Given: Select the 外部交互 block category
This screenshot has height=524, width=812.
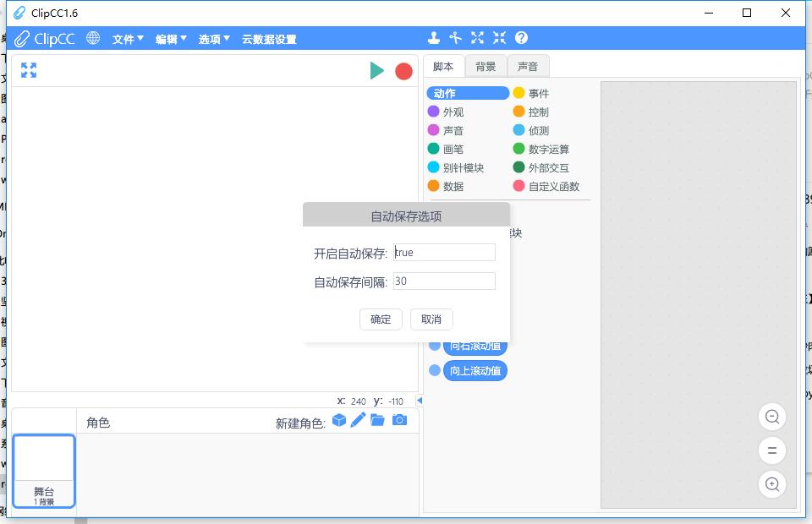Looking at the screenshot, I should click(x=541, y=167).
